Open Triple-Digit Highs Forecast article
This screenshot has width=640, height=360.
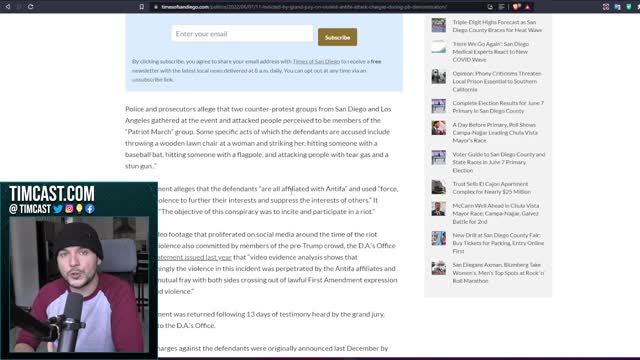(x=497, y=26)
